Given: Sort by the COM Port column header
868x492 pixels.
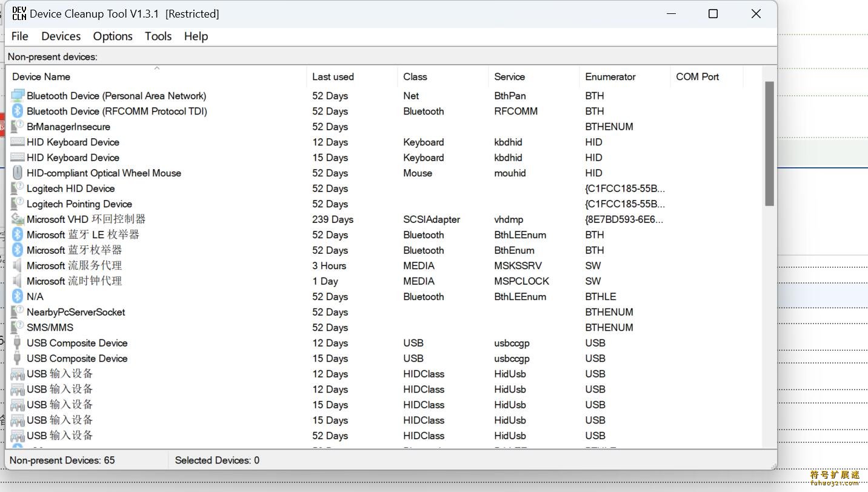Looking at the screenshot, I should (x=707, y=77).
